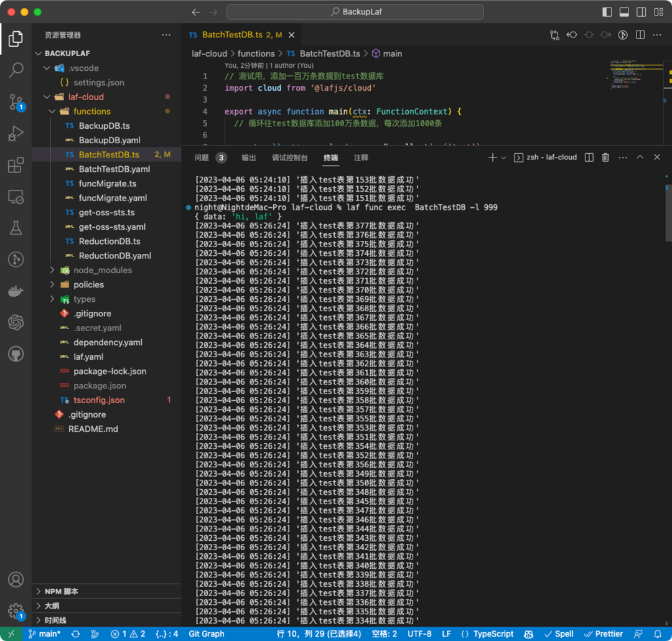
Task: Open Remote Explorer in activity bar
Action: click(x=16, y=197)
